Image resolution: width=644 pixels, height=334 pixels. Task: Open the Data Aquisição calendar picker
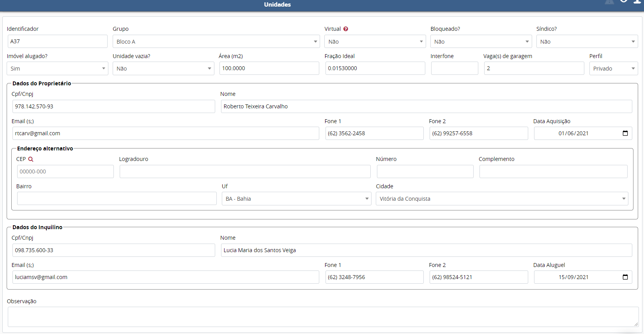coord(625,133)
